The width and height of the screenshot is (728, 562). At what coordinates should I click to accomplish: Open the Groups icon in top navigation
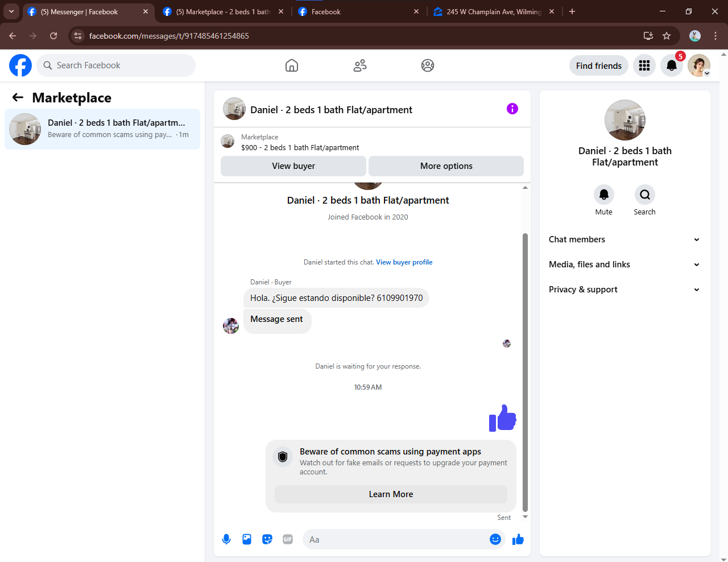(x=428, y=65)
